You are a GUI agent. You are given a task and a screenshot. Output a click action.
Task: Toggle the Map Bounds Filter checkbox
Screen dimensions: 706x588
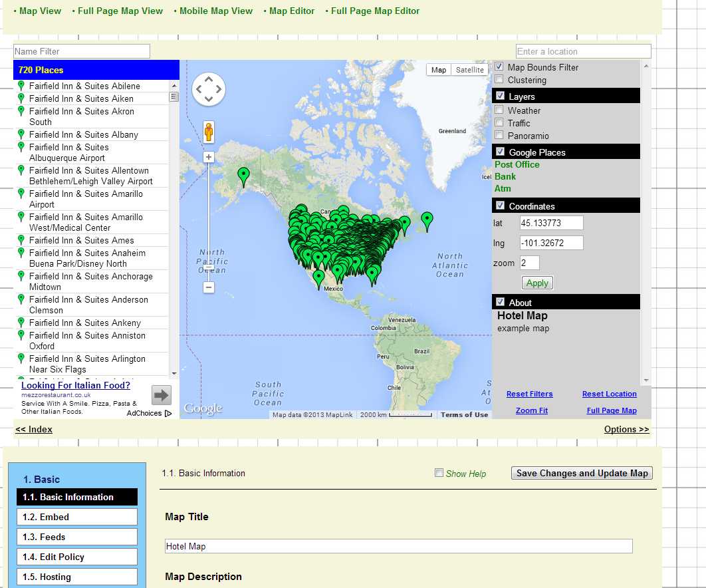[499, 67]
